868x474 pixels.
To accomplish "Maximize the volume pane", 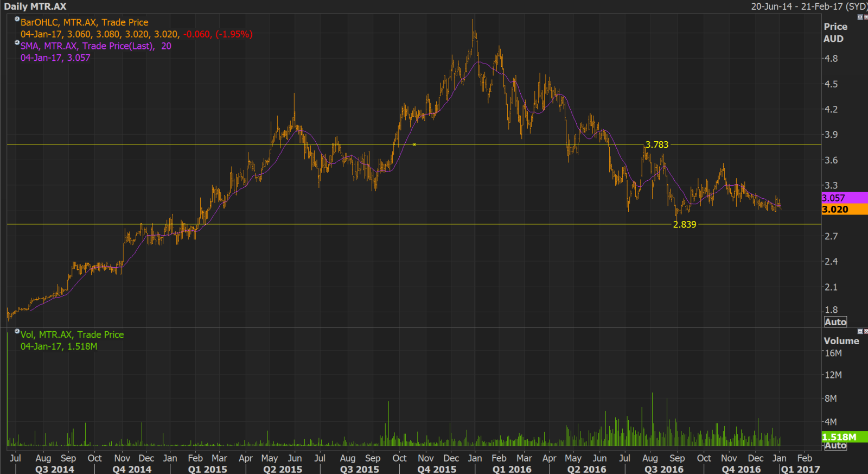I will click(860, 331).
